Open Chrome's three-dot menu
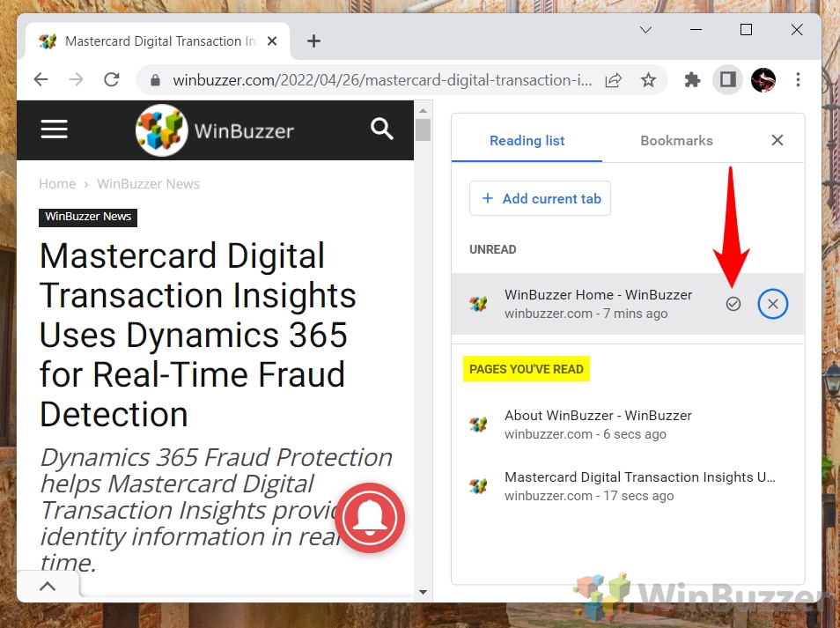This screenshot has width=840, height=628. click(798, 80)
